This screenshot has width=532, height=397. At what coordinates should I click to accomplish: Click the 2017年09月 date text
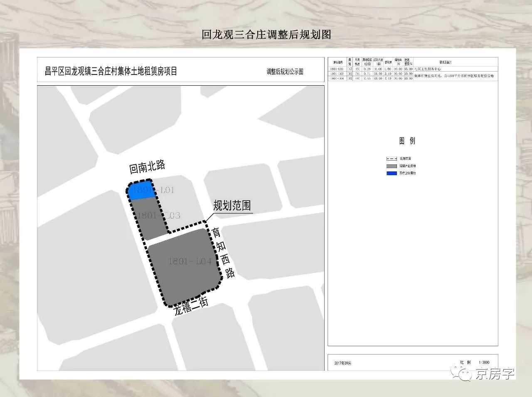pos(343,363)
